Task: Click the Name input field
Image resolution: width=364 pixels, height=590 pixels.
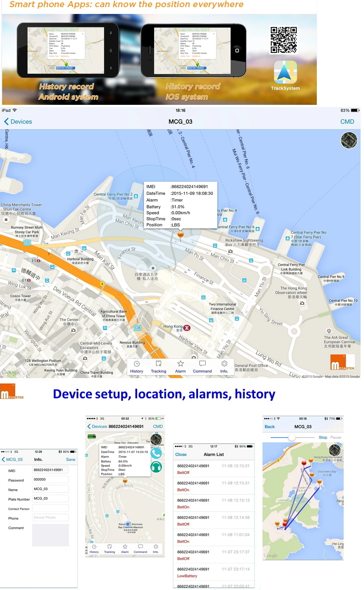Action: pyautogui.click(x=50, y=489)
